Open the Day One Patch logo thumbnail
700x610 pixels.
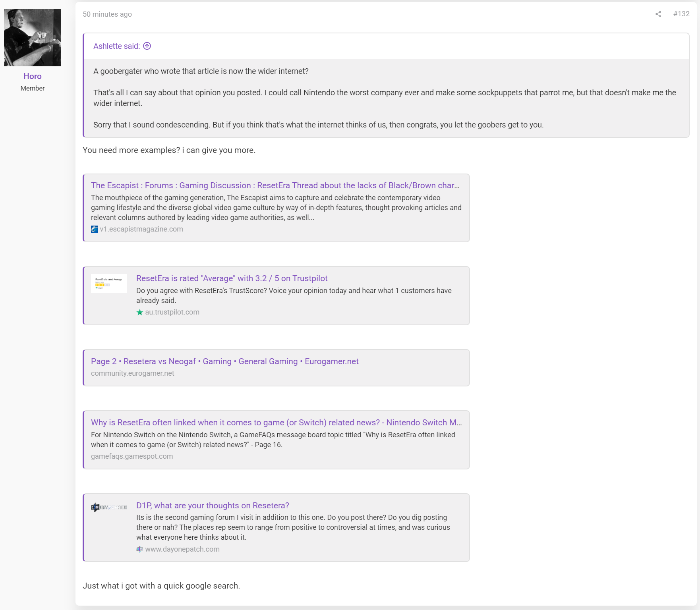coord(109,507)
